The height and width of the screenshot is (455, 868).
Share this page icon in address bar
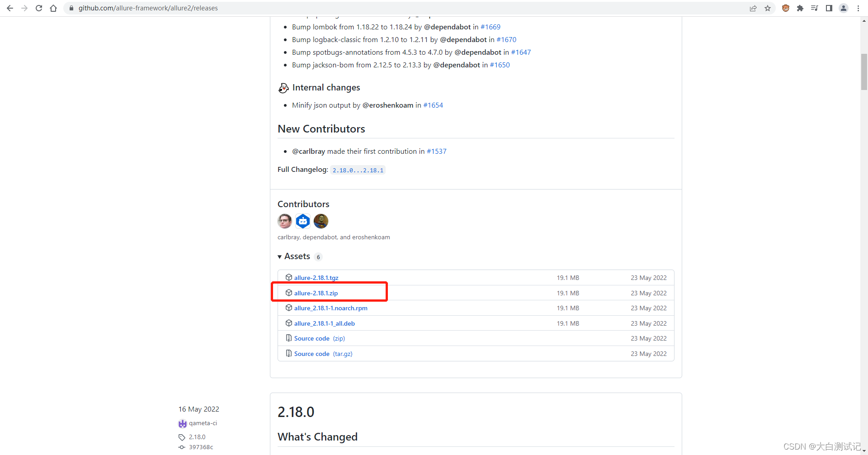coord(753,8)
